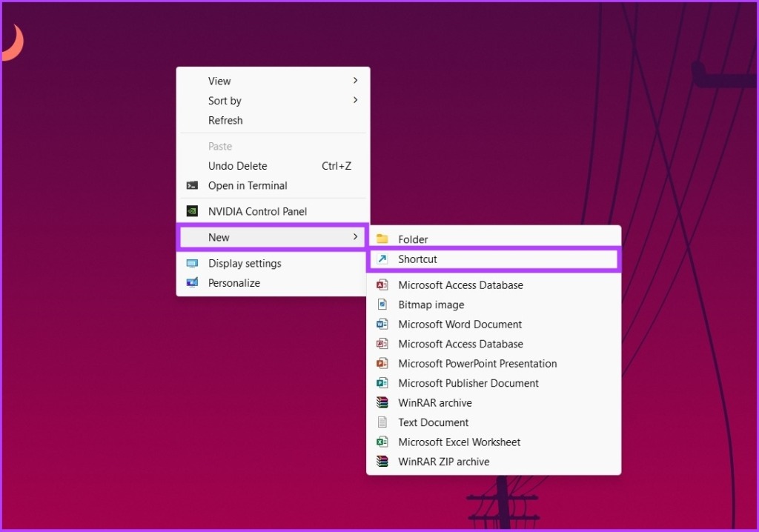Create a Microsoft PowerPoint Presentation
The height and width of the screenshot is (532, 759).
[x=494, y=364]
